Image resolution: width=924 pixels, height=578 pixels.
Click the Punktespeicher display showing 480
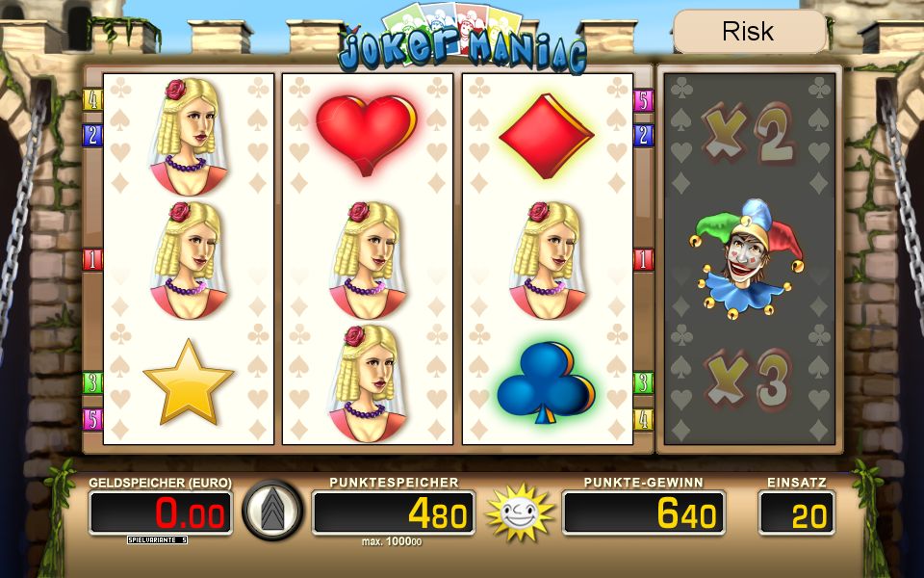tap(393, 513)
